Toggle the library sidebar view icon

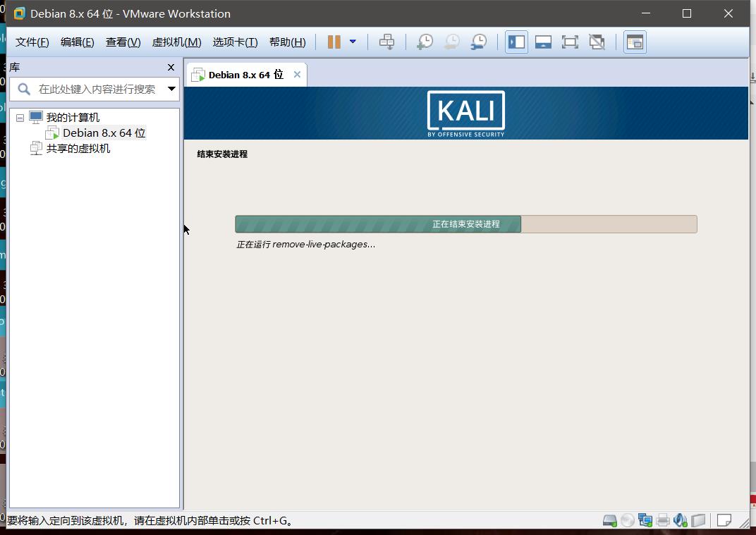click(x=516, y=42)
